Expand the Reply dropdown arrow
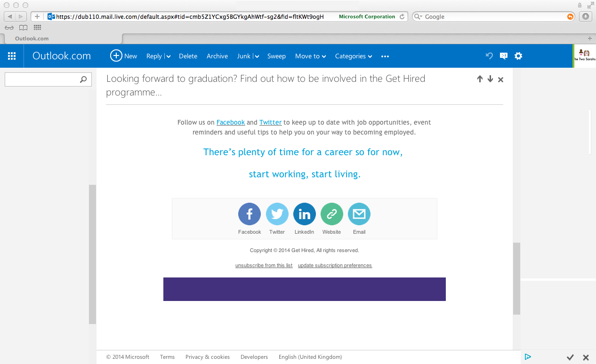 (168, 56)
